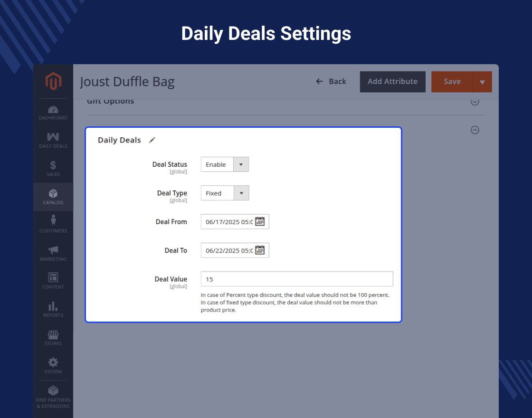The width and height of the screenshot is (532, 418).
Task: Click the Magento logo icon
Action: point(53,82)
